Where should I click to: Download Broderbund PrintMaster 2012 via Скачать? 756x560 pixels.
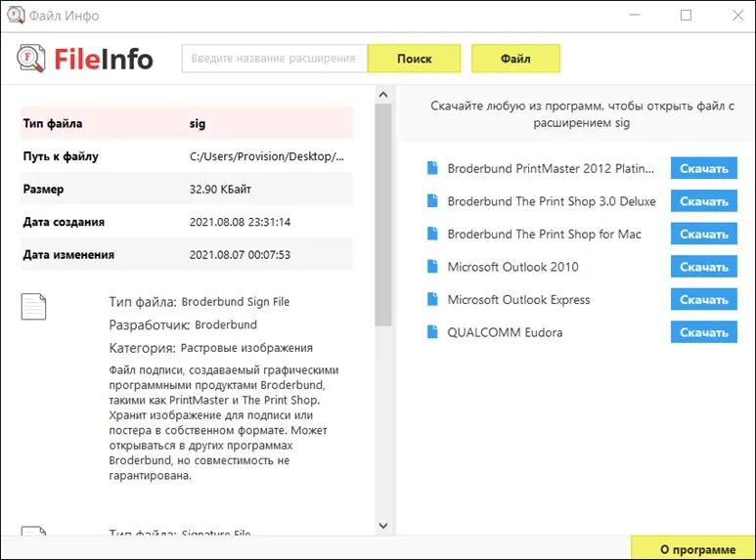(703, 168)
